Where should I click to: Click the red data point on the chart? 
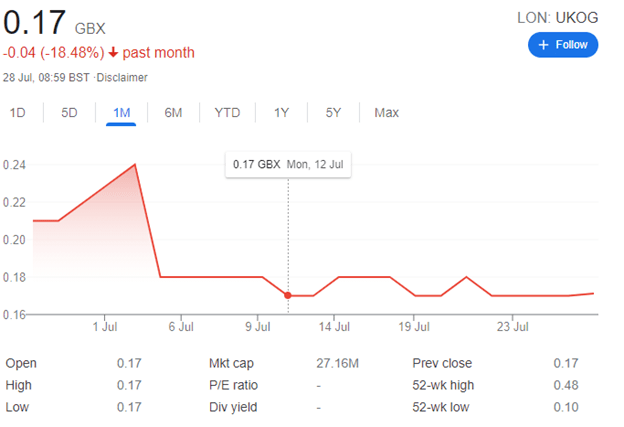coord(289,295)
